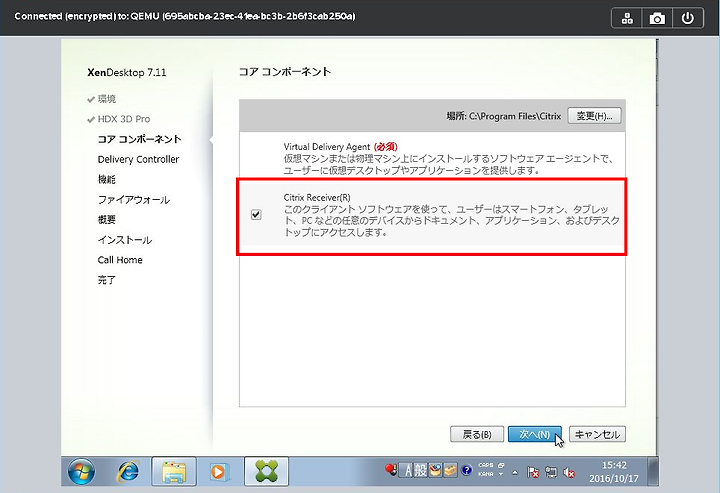Click the red IME language bar icon
This screenshot has height=493, width=720.
pyautogui.click(x=391, y=470)
